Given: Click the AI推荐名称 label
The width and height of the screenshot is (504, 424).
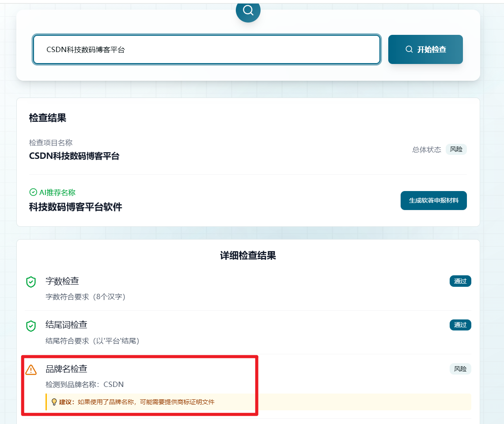Looking at the screenshot, I should point(57,192).
